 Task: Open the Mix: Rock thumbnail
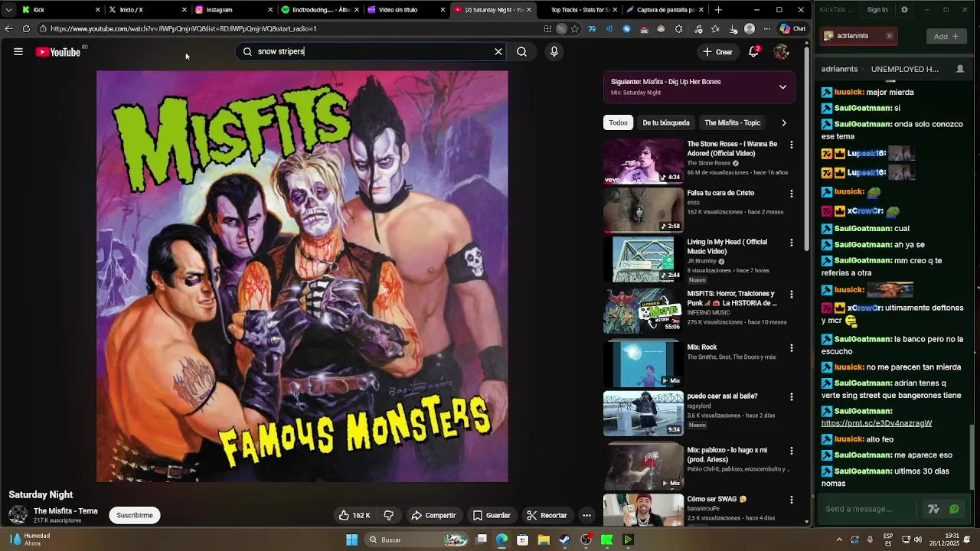click(643, 364)
